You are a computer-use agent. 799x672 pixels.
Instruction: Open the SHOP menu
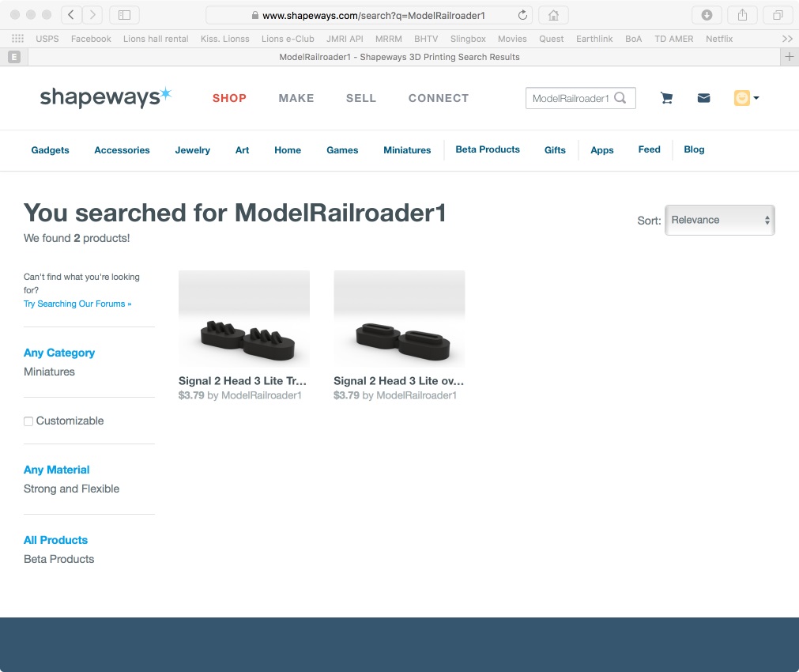point(229,98)
